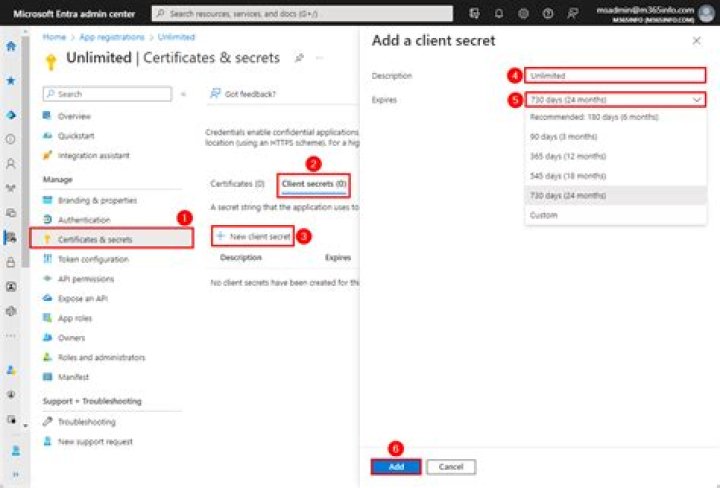This screenshot has width=720, height=488.
Task: Go to Home icon in left rail
Action: point(11,46)
